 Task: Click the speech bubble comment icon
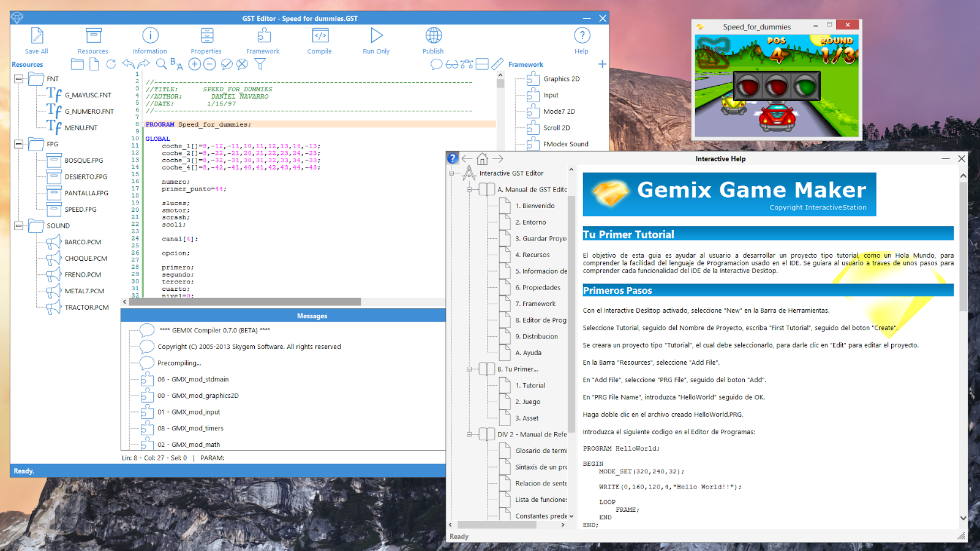[437, 64]
